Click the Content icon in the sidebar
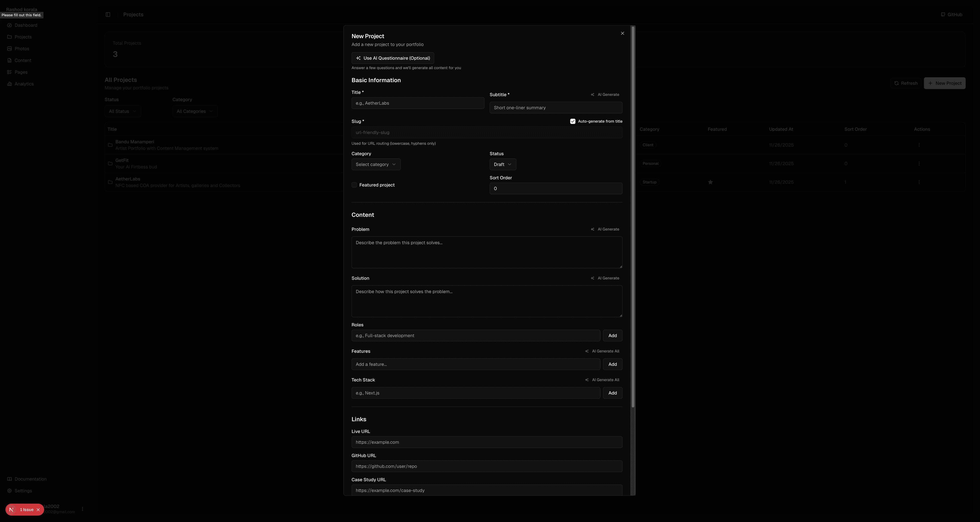Screen dimensions: 980x522 click(9, 60)
